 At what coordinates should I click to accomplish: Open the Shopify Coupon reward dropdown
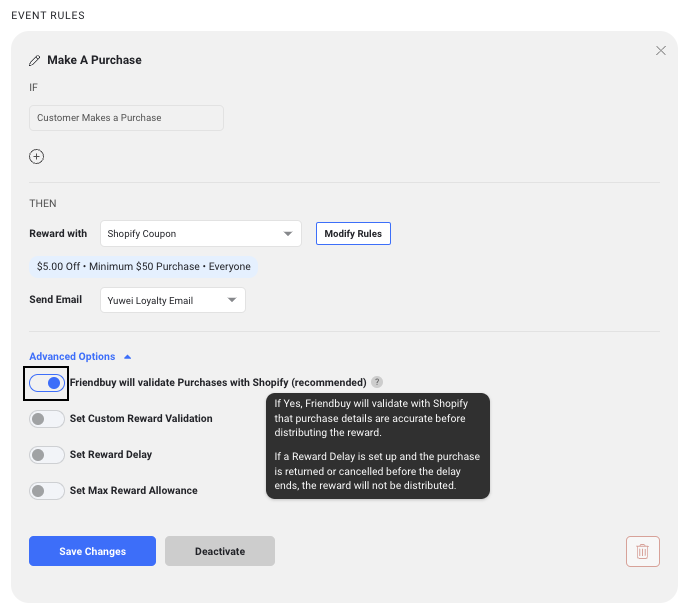pos(201,234)
